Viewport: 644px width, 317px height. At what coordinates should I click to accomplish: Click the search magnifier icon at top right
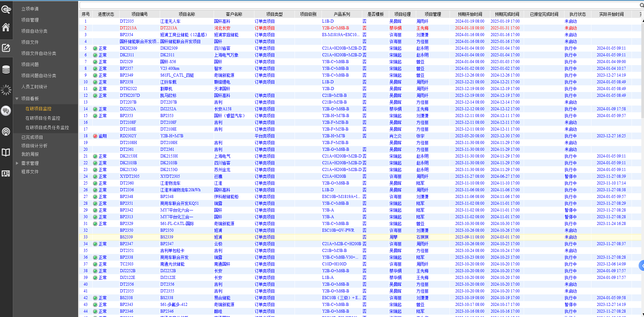click(x=642, y=5)
